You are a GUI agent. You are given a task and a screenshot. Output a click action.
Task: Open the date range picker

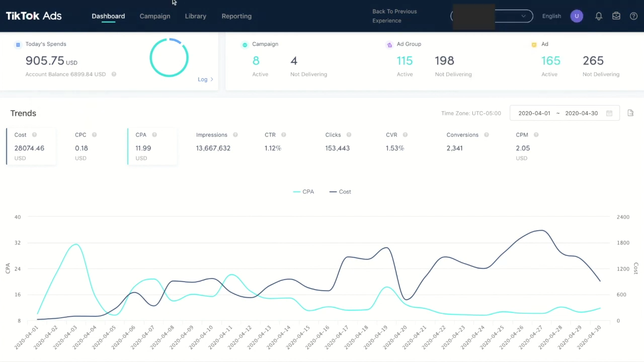tap(557, 113)
